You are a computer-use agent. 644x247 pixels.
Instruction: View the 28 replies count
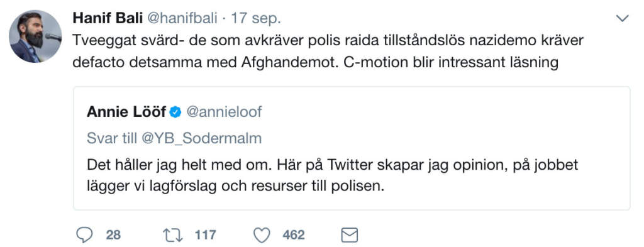(x=113, y=235)
